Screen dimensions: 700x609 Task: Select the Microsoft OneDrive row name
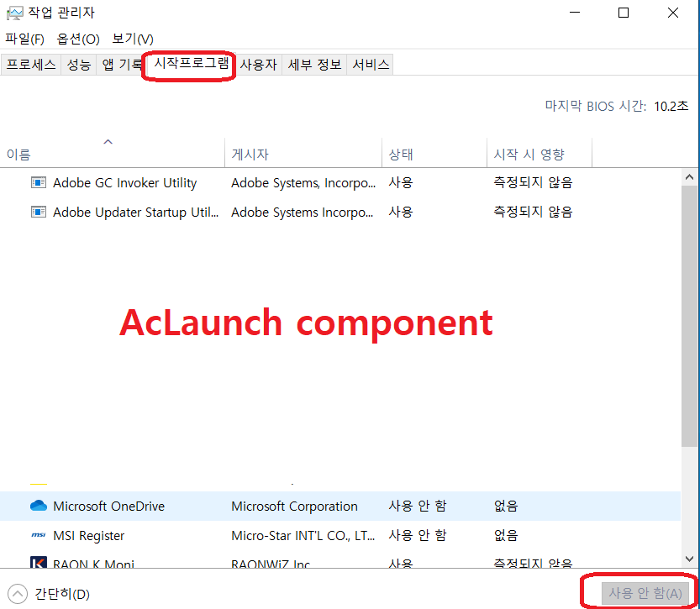tap(108, 506)
